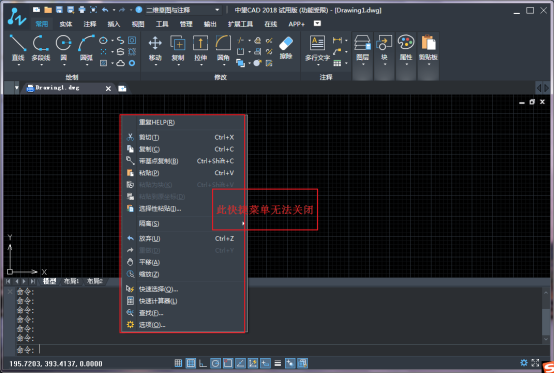Switch to the Insert (插入) ribbon tab
Screen dimensions: 554x374
coord(114,24)
